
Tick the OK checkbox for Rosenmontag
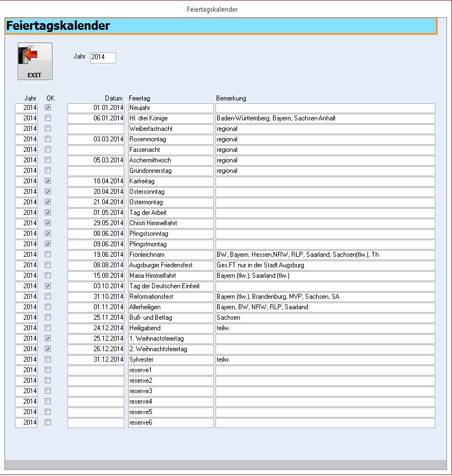[48, 139]
